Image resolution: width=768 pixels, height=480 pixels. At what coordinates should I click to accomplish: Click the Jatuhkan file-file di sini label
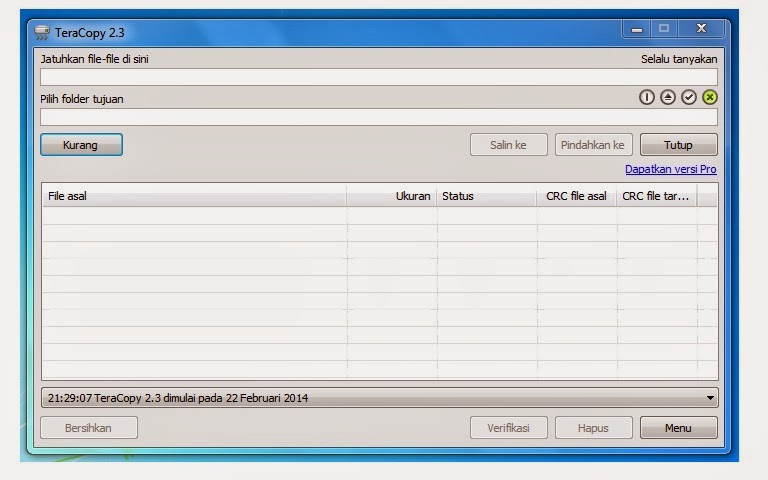pyautogui.click(x=95, y=59)
